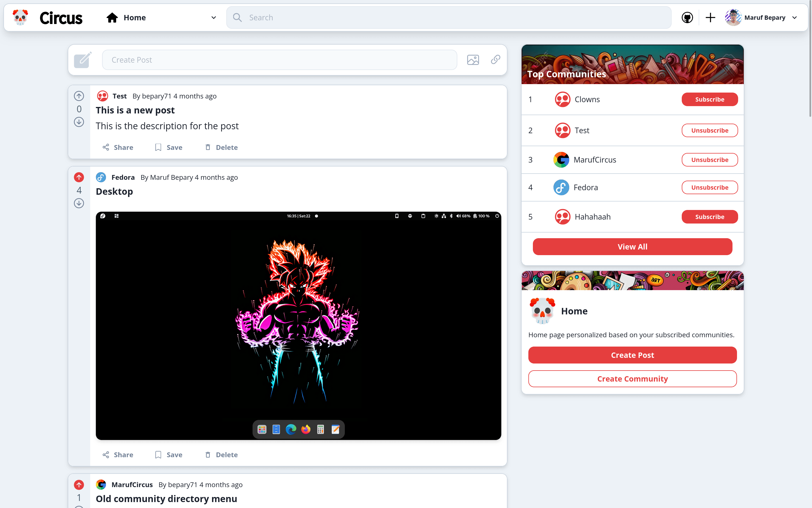Image resolution: width=812 pixels, height=508 pixels.
Task: Click bookmark icon on 'This is a new post'
Action: [158, 147]
